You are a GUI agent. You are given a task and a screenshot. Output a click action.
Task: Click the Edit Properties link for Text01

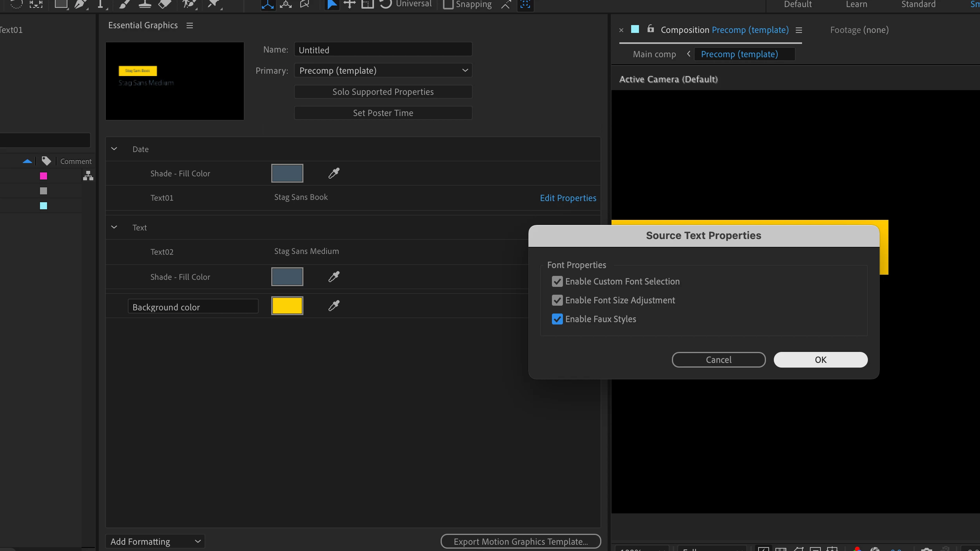tap(568, 198)
